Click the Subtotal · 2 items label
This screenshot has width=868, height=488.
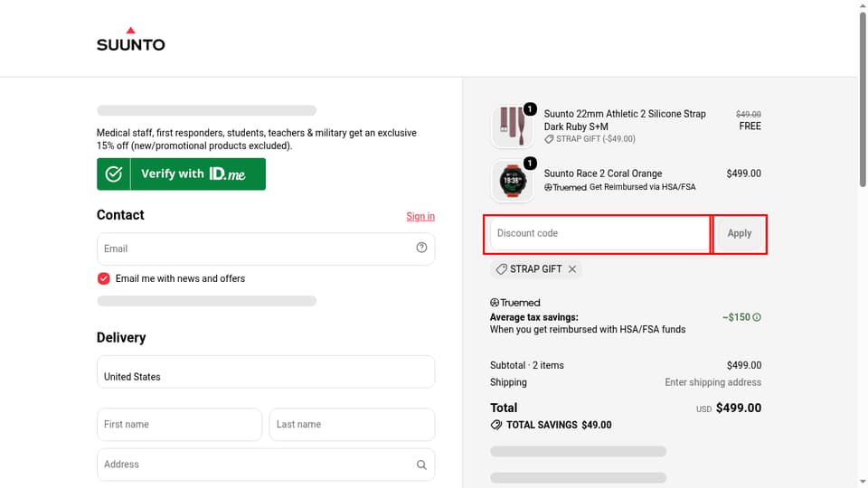[527, 365]
